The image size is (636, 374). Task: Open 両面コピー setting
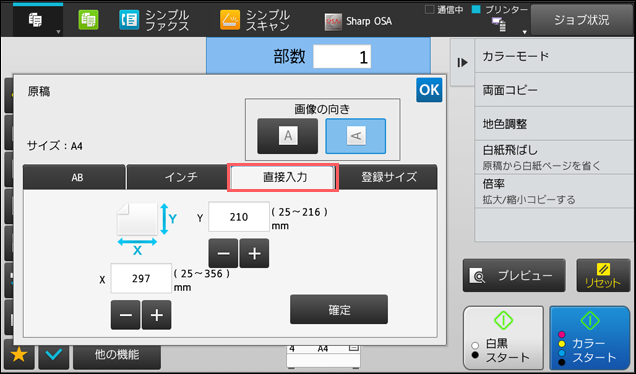pos(554,90)
